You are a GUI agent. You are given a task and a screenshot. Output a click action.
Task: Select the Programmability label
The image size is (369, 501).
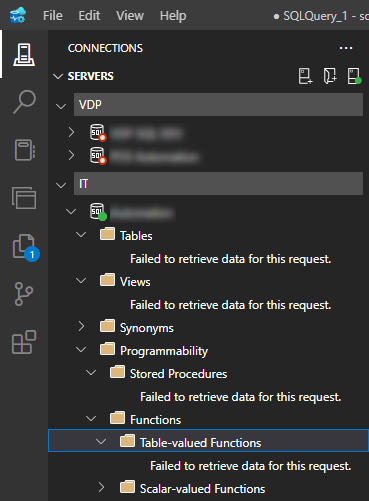[x=164, y=351]
